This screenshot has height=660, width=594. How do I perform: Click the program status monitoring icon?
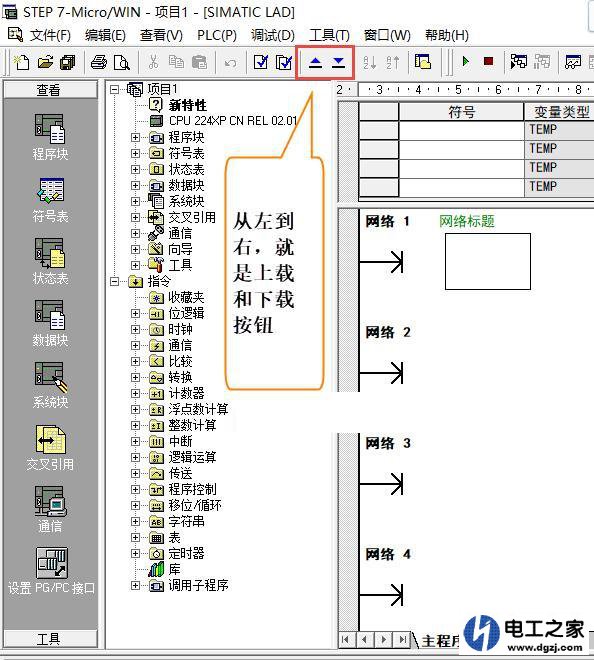519,62
